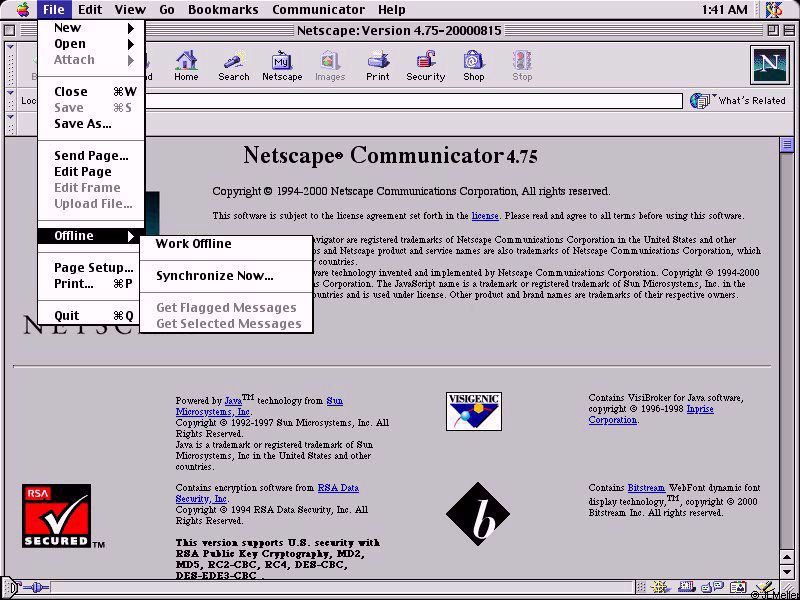Click the vertical scrollbar thumb

pyautogui.click(x=786, y=145)
